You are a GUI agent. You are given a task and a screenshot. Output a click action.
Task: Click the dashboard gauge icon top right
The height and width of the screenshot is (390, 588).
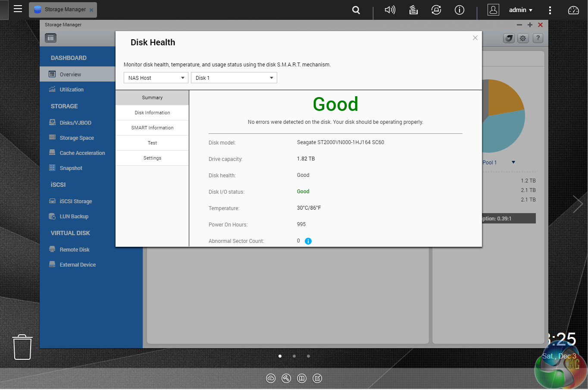(573, 10)
